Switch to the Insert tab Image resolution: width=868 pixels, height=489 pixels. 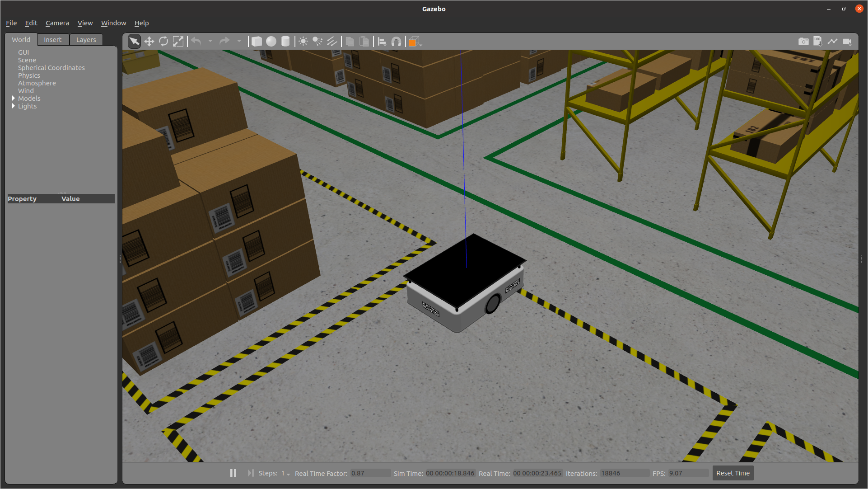tap(53, 39)
